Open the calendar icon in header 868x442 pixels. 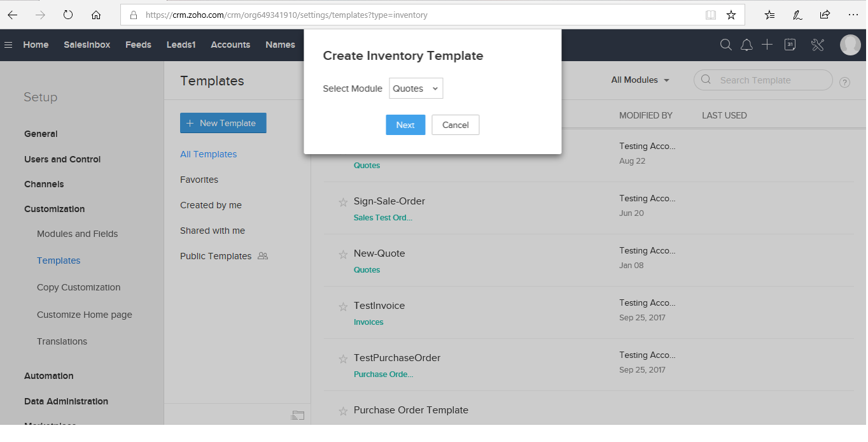790,45
